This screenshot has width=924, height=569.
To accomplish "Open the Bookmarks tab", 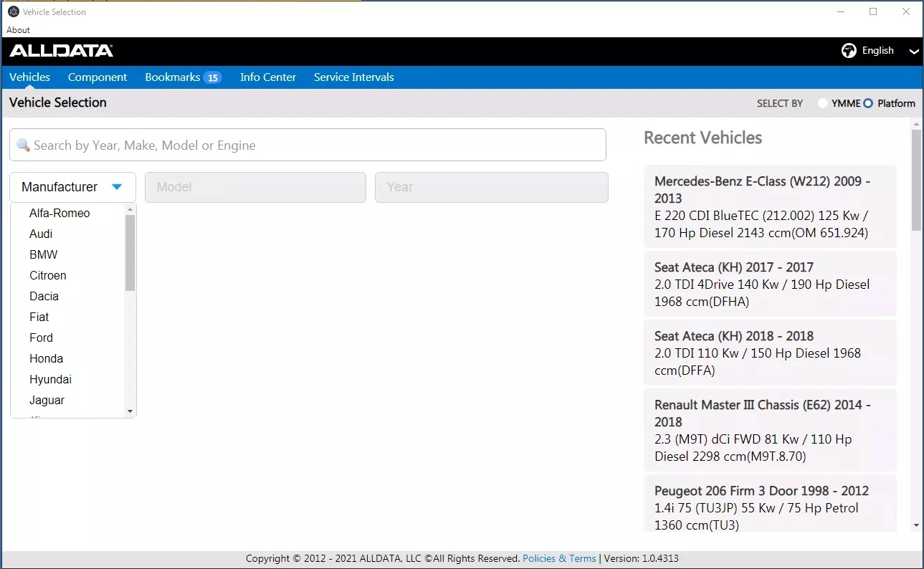I will [172, 77].
